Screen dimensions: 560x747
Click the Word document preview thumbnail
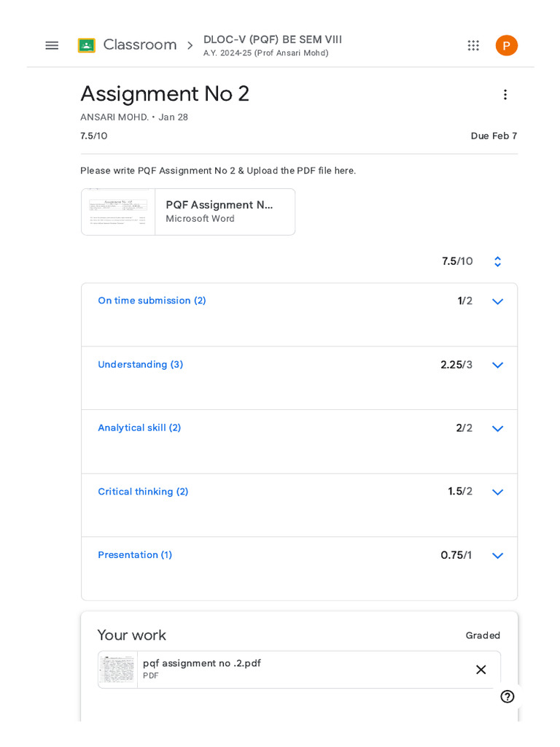click(x=118, y=212)
